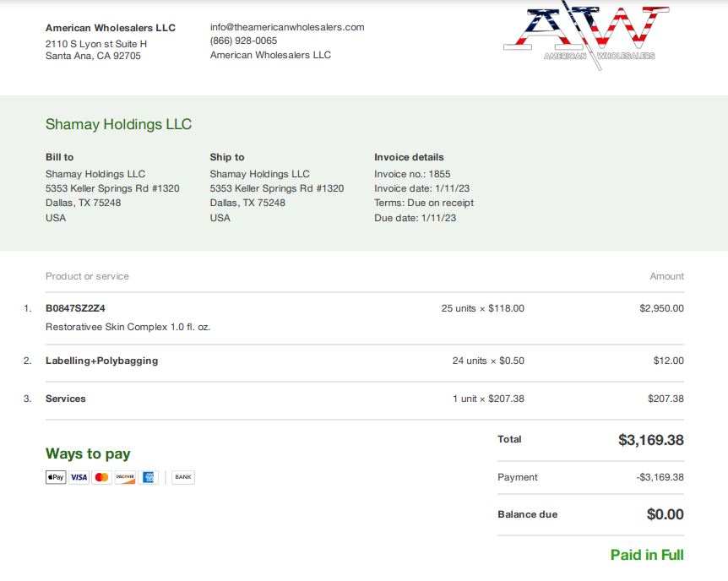Image resolution: width=728 pixels, height=581 pixels.
Task: Click the Apple Pay payment icon
Action: coord(56,477)
